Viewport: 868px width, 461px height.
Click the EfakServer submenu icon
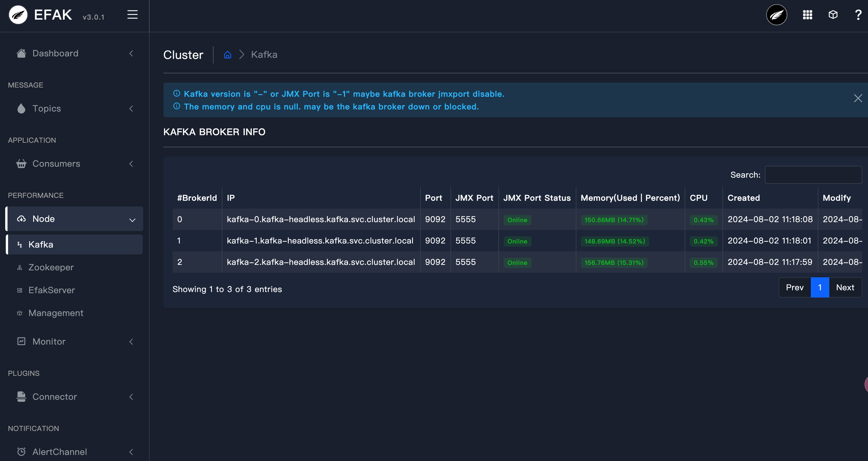pyautogui.click(x=20, y=290)
